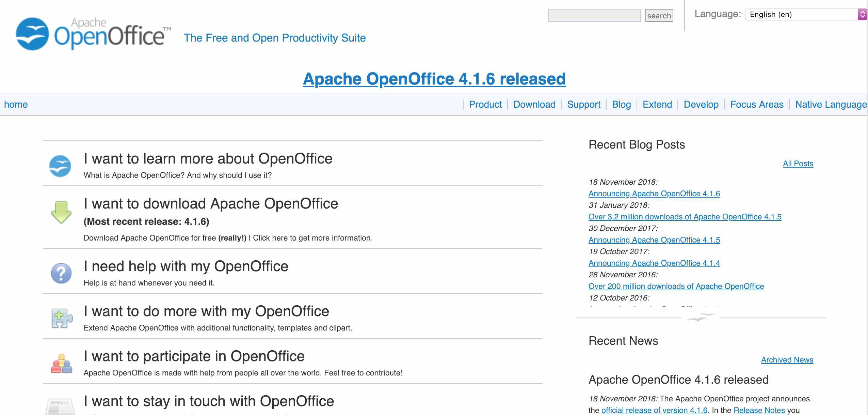
Task: Click I want to learn more about OpenOffice
Action: [208, 159]
